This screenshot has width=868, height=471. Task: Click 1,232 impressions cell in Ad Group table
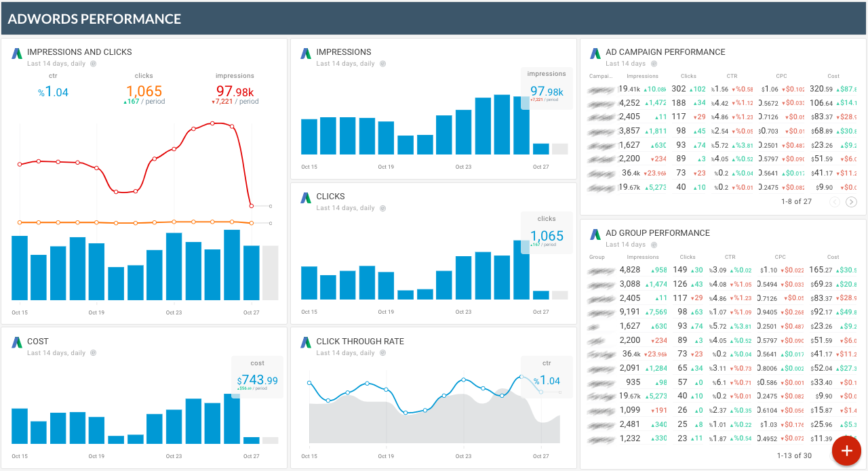click(x=630, y=438)
